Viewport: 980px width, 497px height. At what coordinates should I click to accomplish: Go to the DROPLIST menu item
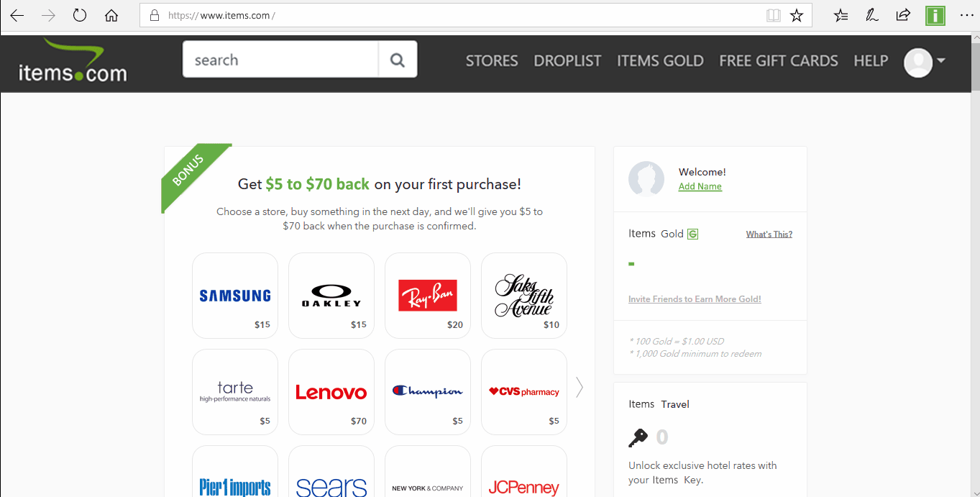point(567,61)
